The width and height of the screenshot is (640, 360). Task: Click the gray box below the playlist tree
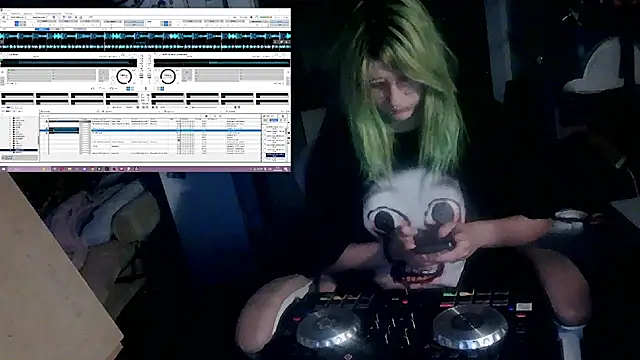click(x=20, y=158)
